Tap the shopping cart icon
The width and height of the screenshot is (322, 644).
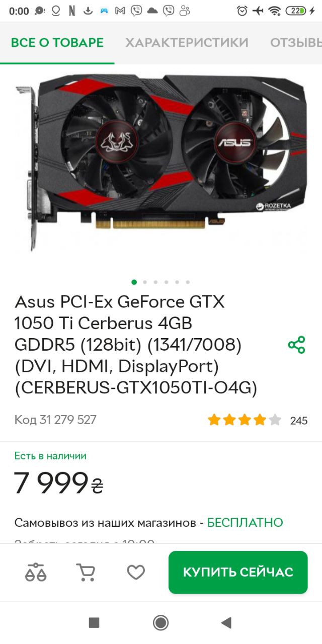pyautogui.click(x=86, y=572)
